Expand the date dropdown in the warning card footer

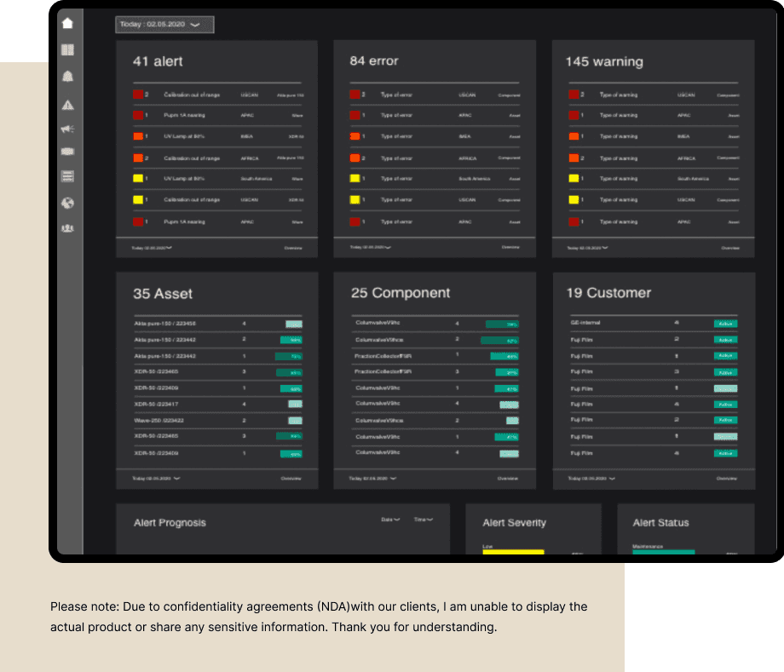(x=587, y=248)
